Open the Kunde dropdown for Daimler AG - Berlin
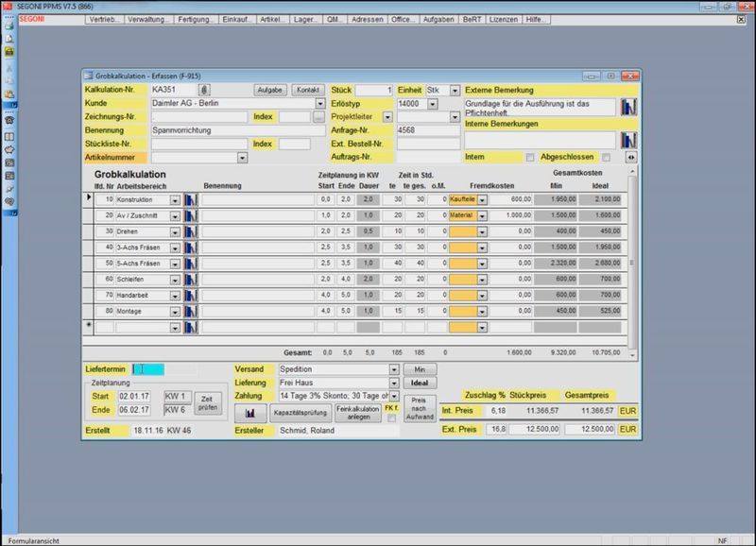756x546 pixels. tap(320, 104)
